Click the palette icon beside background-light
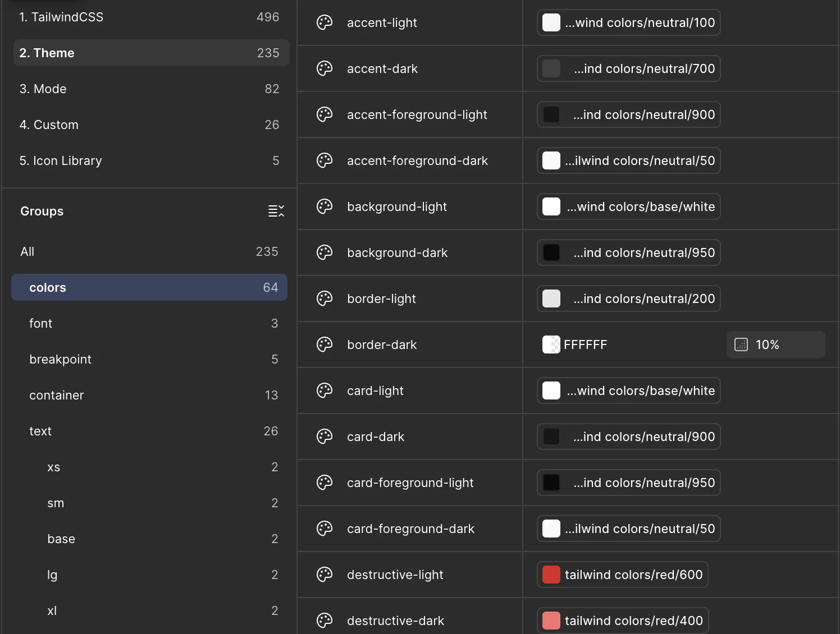Screen dimensions: 840x634 coord(325,206)
